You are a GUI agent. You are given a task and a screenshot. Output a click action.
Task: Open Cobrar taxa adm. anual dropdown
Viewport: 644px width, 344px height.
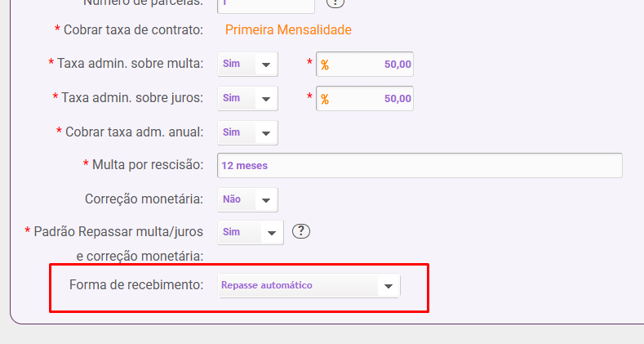click(x=248, y=132)
